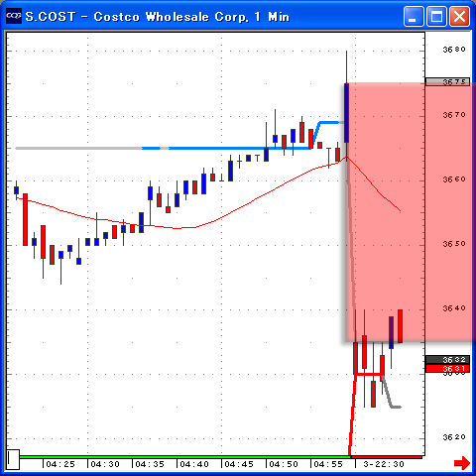Click the 3-22:30 date label
This screenshot has height=476, width=476.
click(x=384, y=464)
